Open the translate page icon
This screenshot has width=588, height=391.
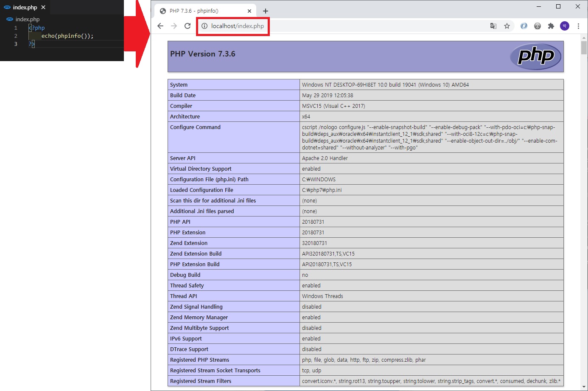coord(493,26)
